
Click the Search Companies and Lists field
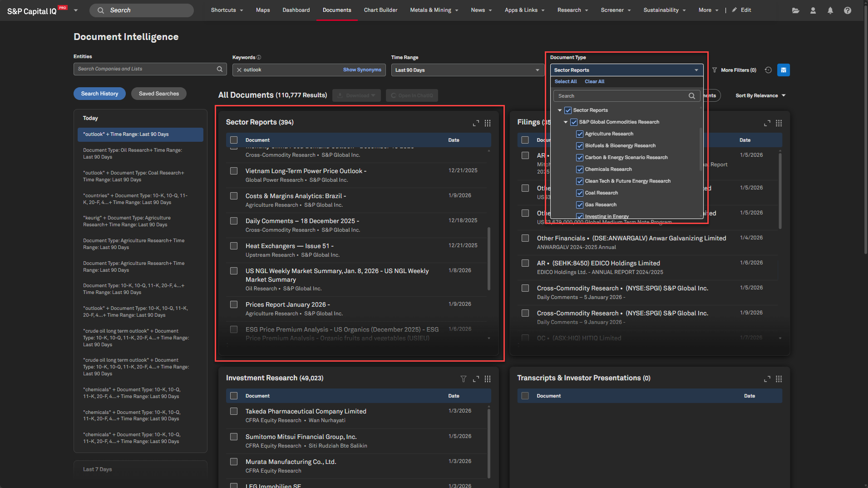coord(146,69)
